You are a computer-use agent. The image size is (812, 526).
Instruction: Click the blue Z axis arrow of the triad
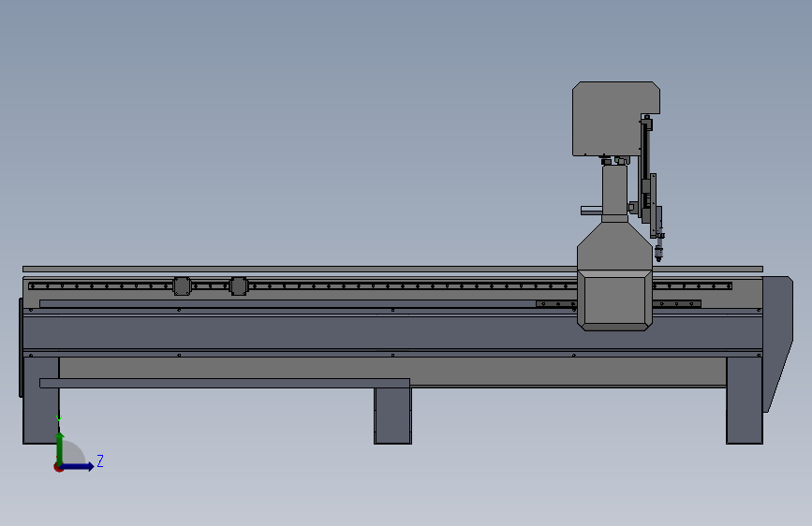coord(78,466)
